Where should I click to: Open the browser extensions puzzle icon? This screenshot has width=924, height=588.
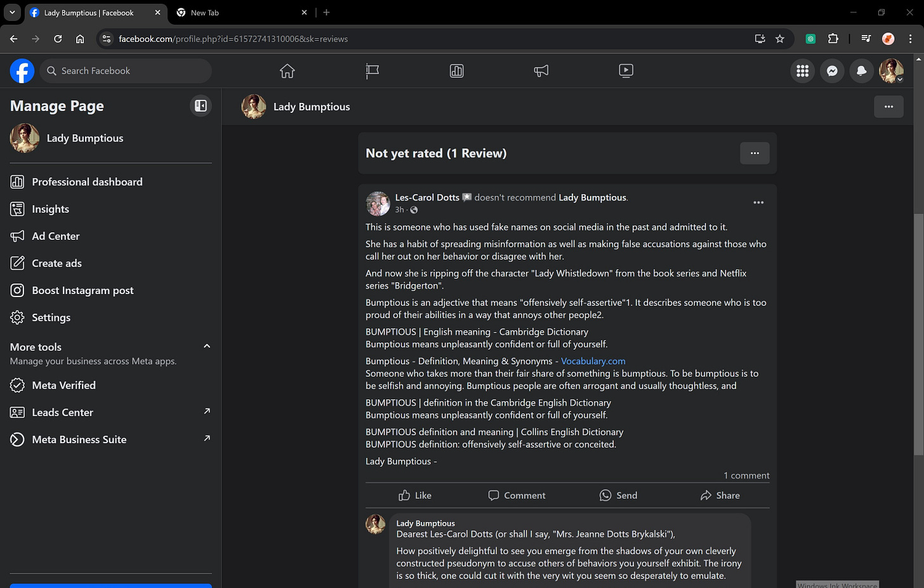(x=833, y=39)
